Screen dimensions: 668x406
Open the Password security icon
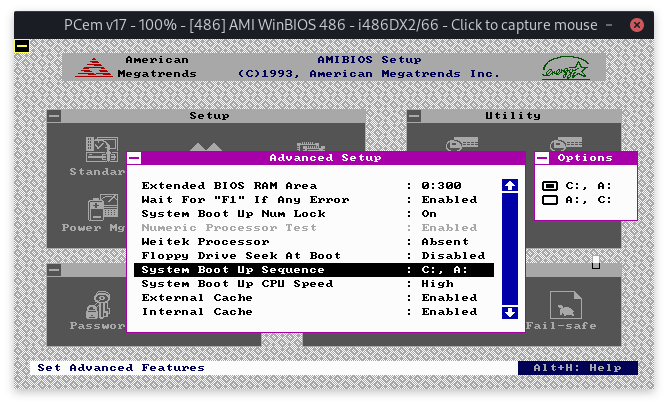98,305
